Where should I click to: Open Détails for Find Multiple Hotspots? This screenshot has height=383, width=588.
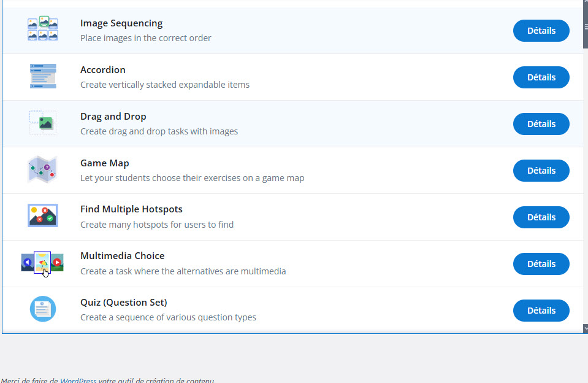541,217
